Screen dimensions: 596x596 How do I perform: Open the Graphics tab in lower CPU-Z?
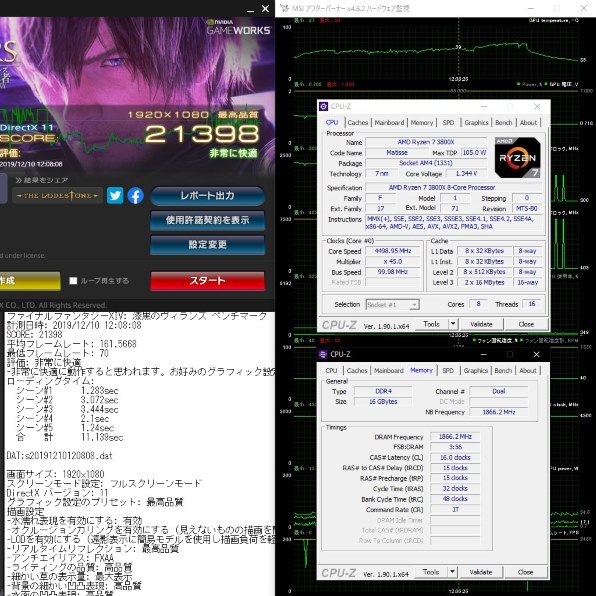[x=476, y=370]
